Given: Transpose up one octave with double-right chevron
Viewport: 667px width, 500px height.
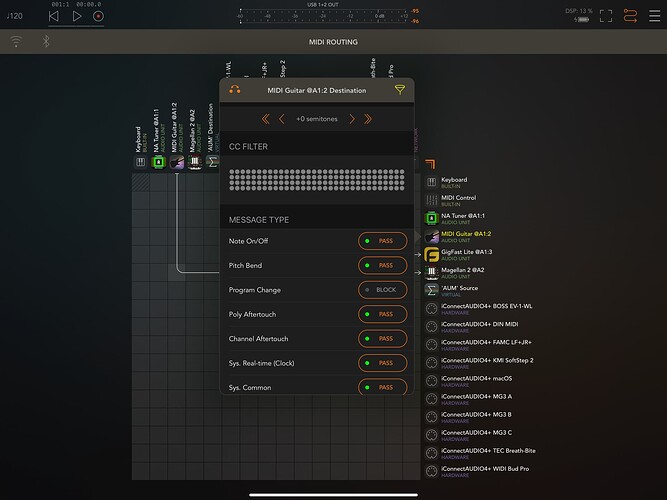Looking at the screenshot, I should click(368, 119).
